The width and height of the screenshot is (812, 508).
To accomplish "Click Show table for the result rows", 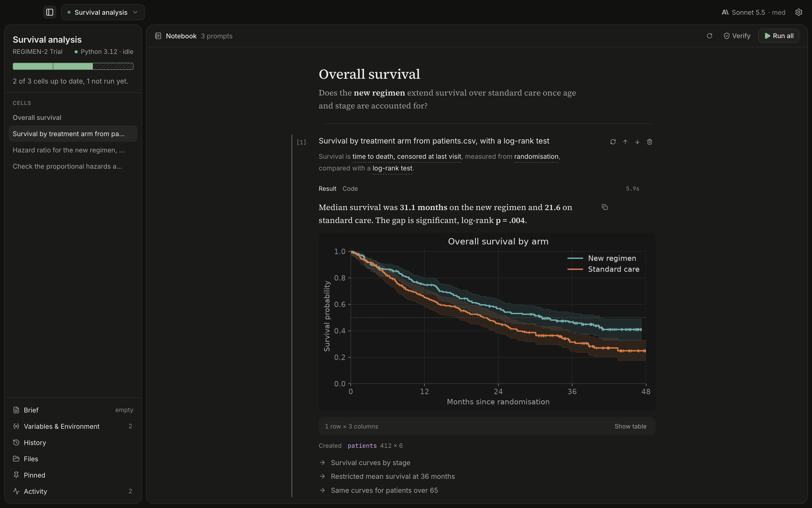I will coord(630,426).
